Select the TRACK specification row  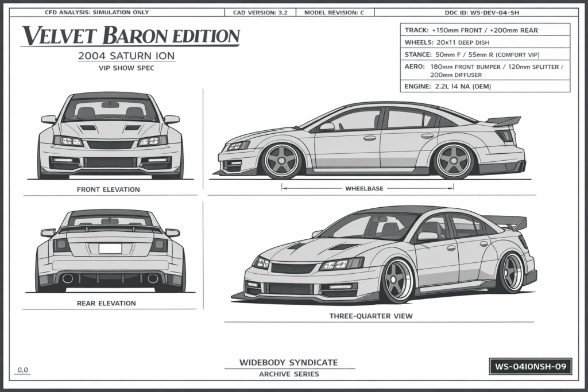485,30
